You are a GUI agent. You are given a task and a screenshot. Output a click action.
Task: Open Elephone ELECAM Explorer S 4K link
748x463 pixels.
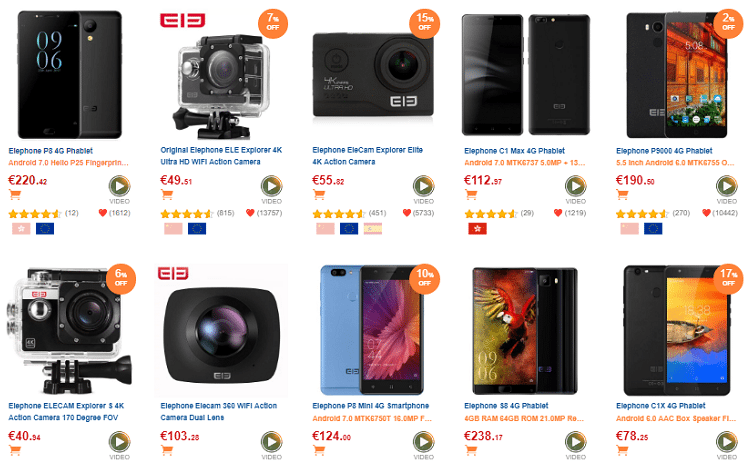[66, 412]
